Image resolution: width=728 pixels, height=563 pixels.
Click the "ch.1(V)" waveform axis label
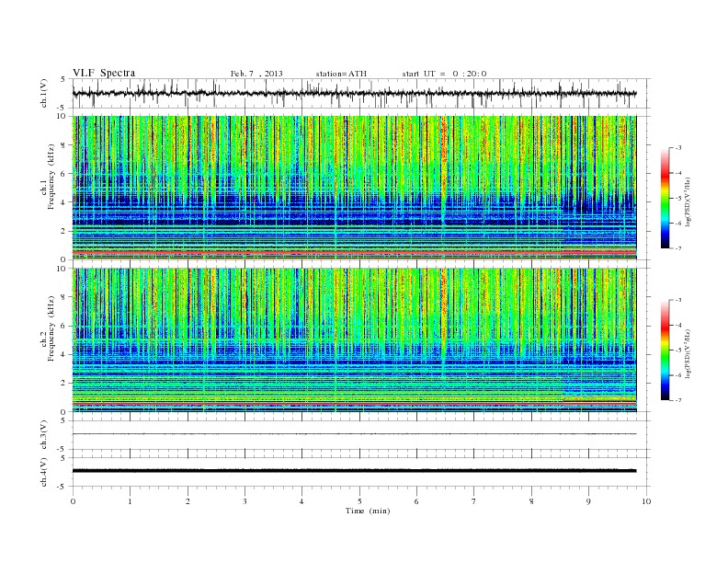(44, 93)
